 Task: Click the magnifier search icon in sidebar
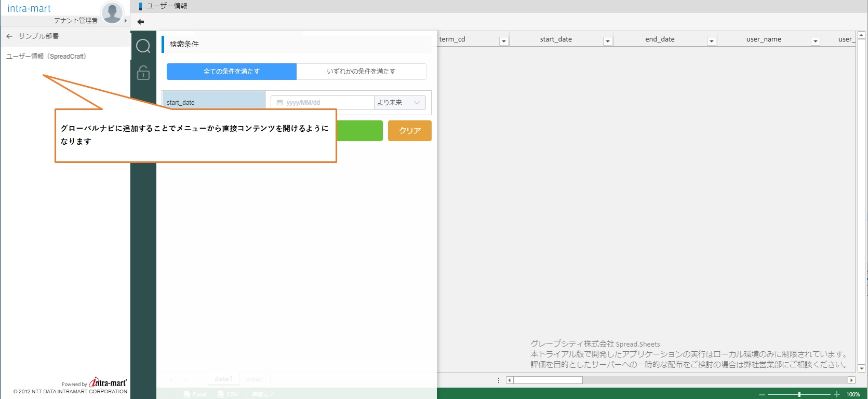pyautogui.click(x=143, y=46)
